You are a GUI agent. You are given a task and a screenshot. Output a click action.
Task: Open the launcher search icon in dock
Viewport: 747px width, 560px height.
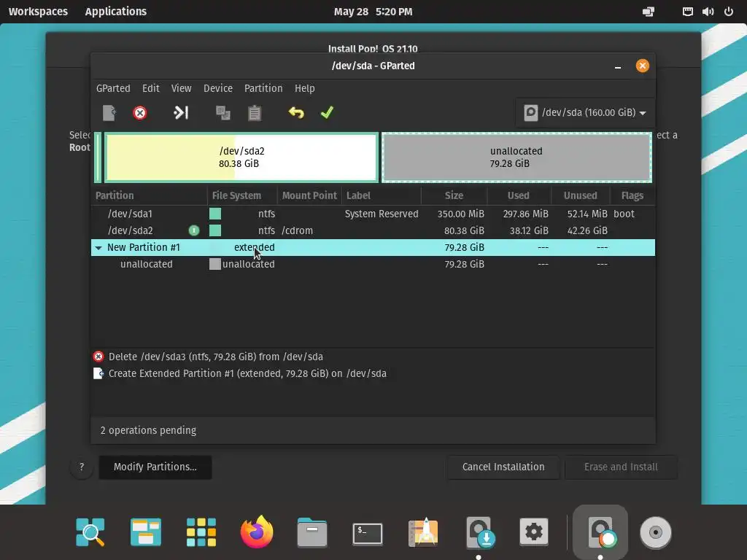tap(90, 532)
